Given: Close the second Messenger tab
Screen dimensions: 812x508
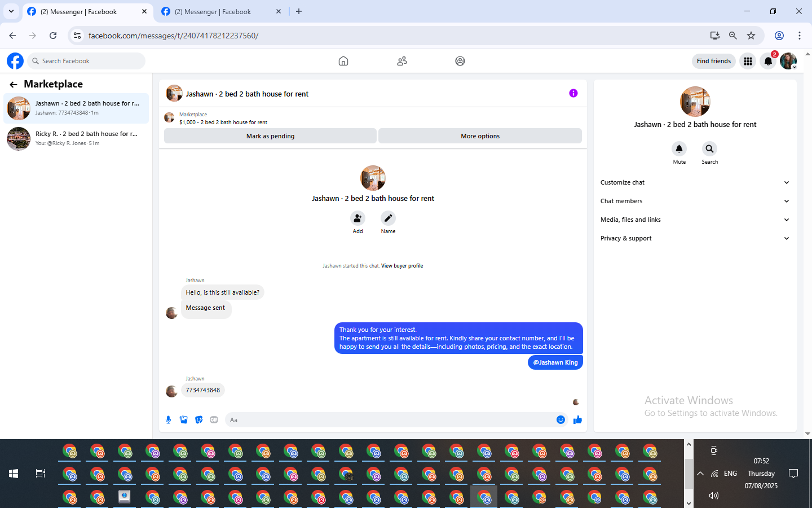Looking at the screenshot, I should [x=279, y=11].
